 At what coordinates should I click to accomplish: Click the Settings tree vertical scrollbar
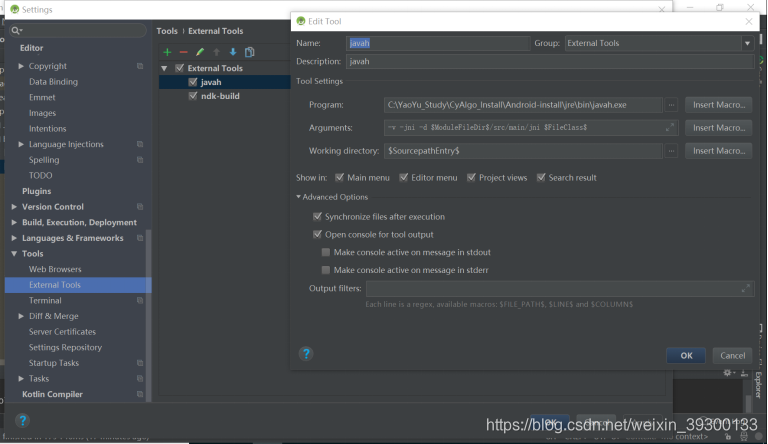point(148,314)
